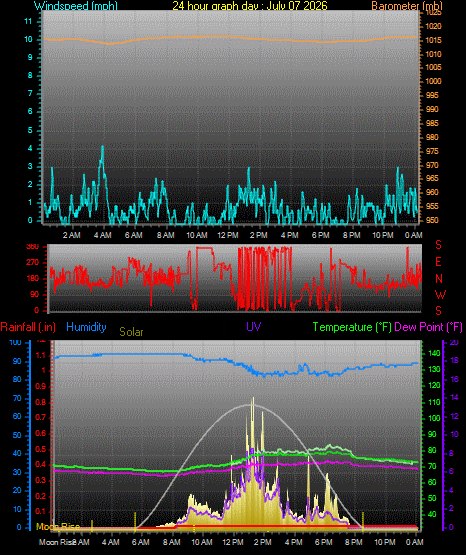This screenshot has height=555, width=466.
Task: Click the red "E" compass letter
Action: click(x=438, y=262)
